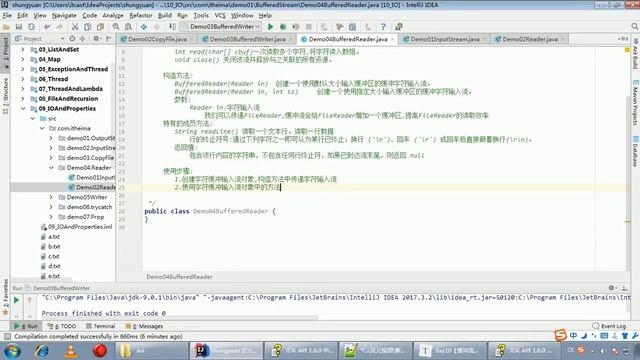Select the a.txt file in project tree
Viewport: 640px width, 360px height.
(x=51, y=237)
